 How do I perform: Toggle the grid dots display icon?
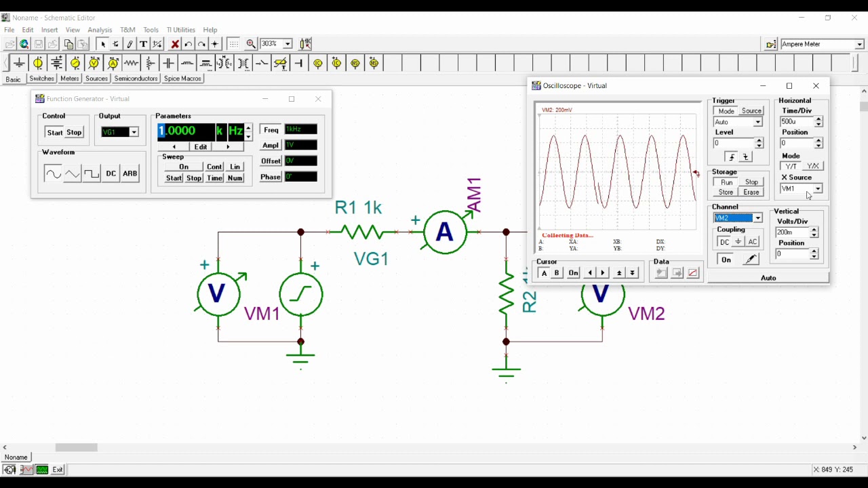pos(234,44)
